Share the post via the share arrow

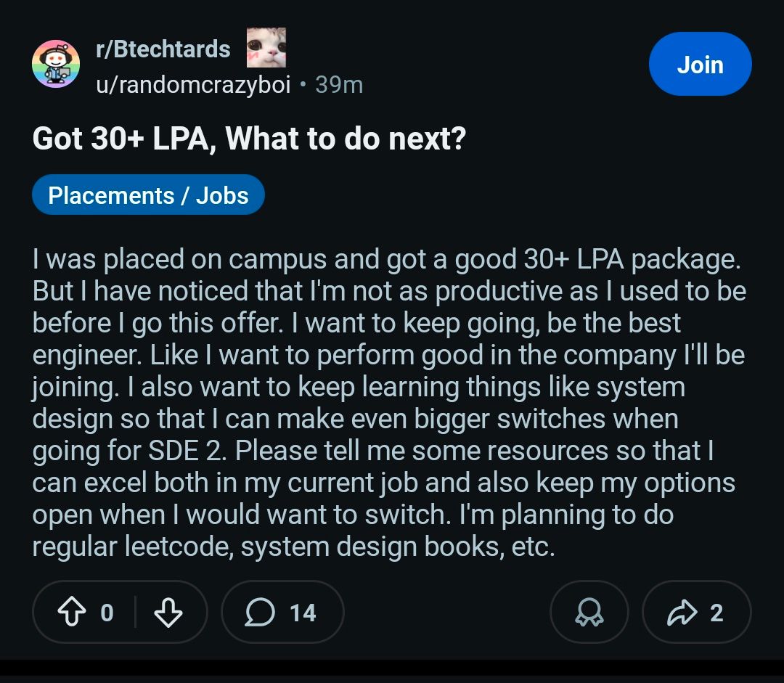[680, 613]
